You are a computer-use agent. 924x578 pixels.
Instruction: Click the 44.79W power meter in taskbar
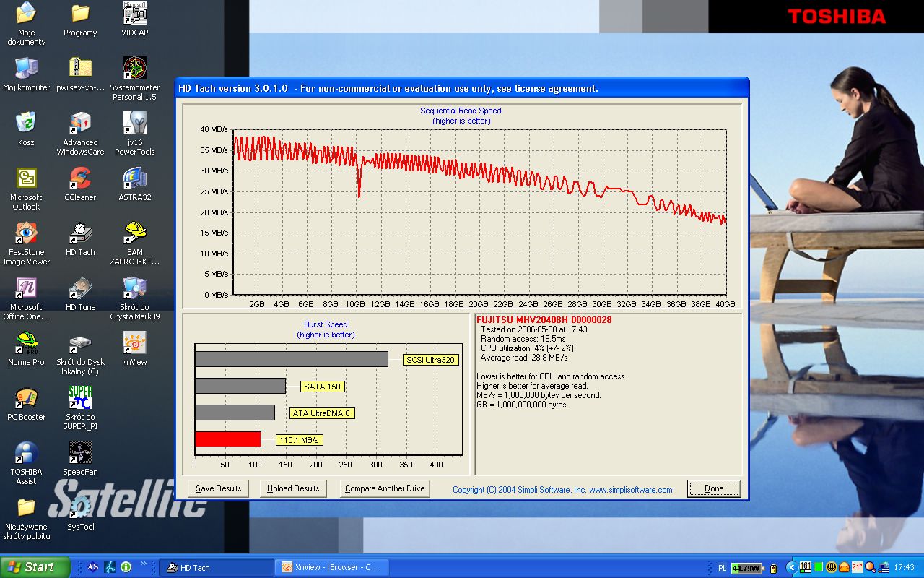tap(746, 568)
